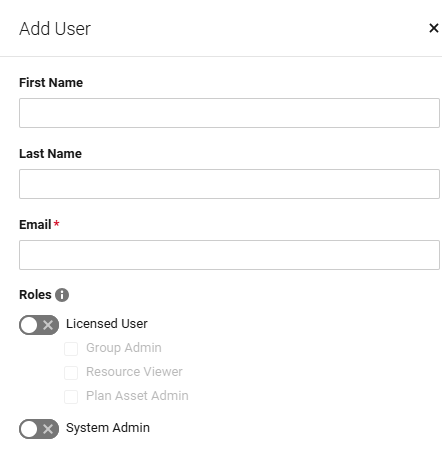The width and height of the screenshot is (442, 449).
Task: Focus the First Name input field
Action: (229, 113)
